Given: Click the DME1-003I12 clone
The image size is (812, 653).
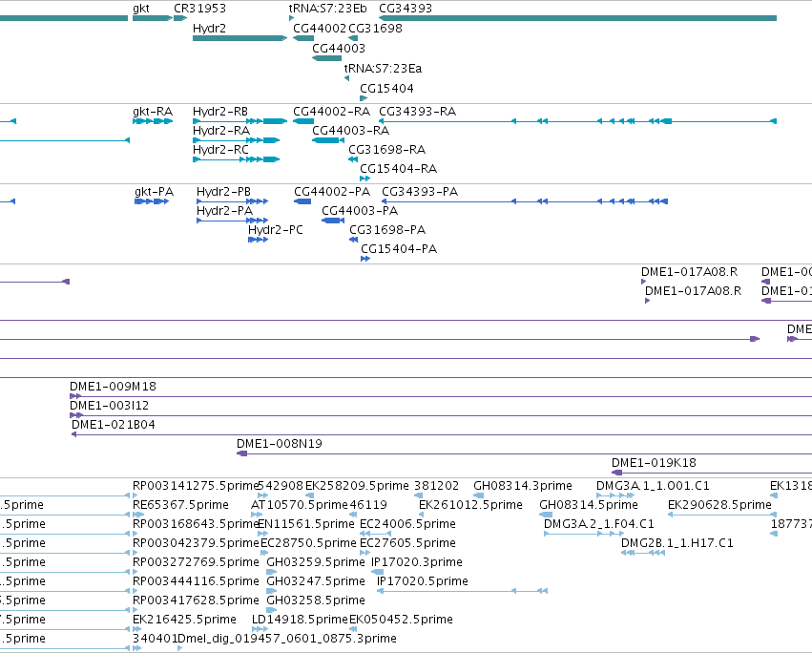Looking at the screenshot, I should 441,415.
